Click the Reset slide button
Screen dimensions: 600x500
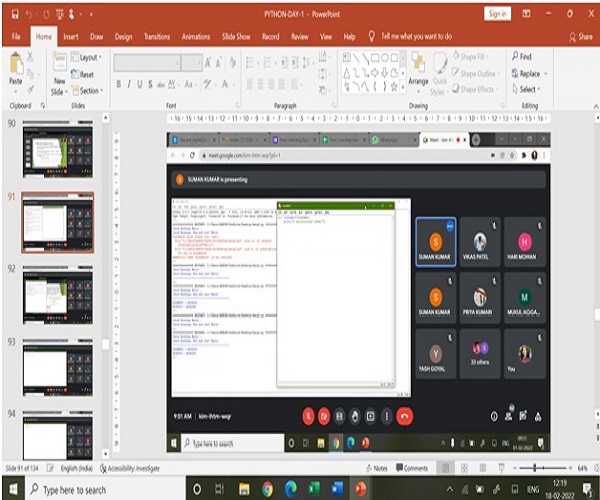[x=83, y=74]
